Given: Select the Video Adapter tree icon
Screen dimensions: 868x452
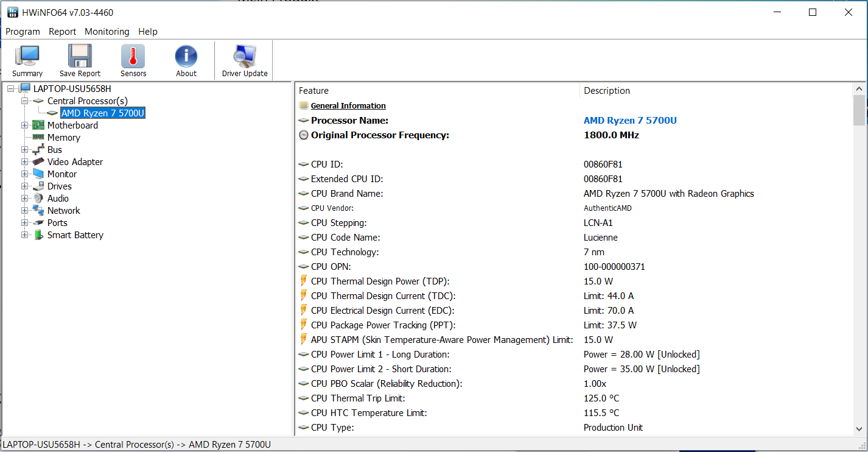Looking at the screenshot, I should click(38, 162).
